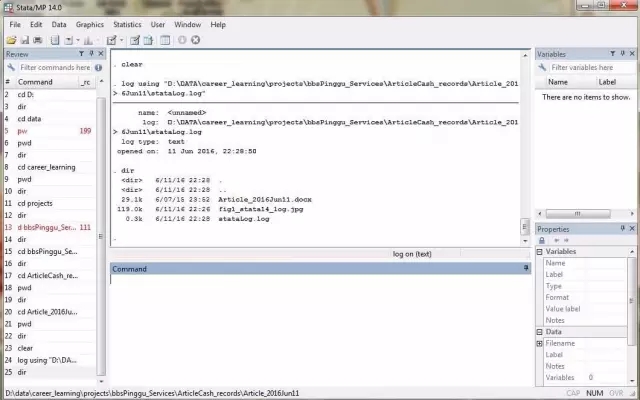The image size is (640, 400).
Task: Click the Graph bar chart toolbar icon
Action: (x=88, y=40)
